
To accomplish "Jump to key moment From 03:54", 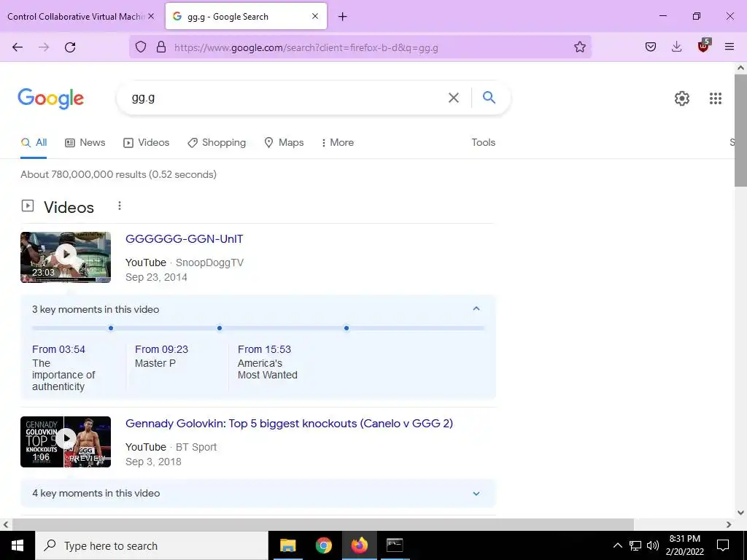I will click(x=58, y=349).
